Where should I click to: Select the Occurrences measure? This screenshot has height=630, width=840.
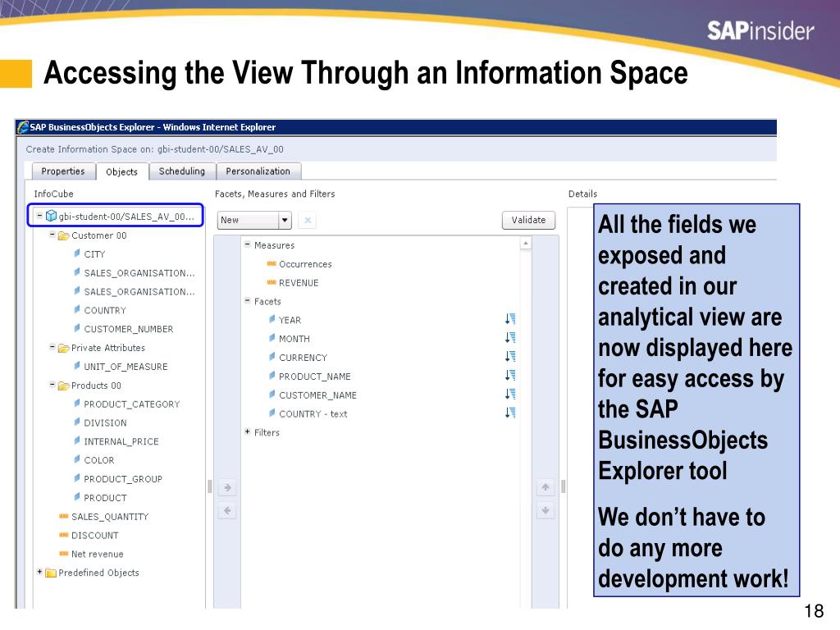coord(305,264)
